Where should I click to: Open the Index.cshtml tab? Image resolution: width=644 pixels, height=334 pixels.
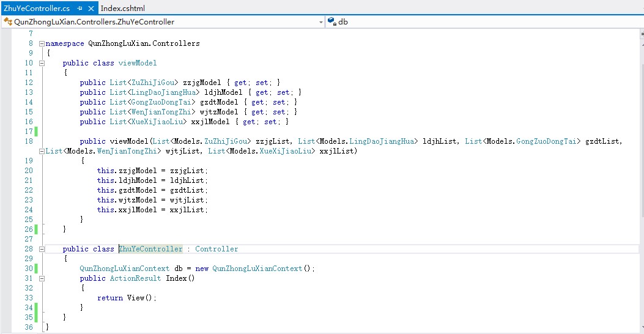coord(123,8)
